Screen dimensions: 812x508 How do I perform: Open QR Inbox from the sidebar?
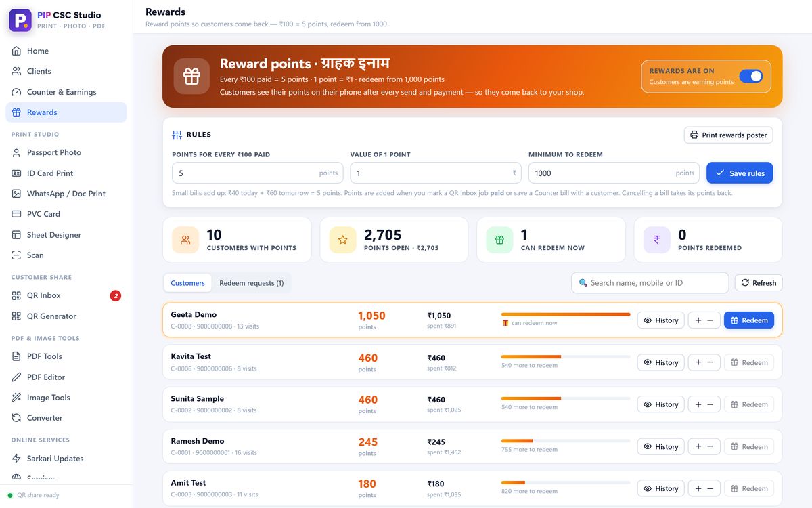(66, 295)
